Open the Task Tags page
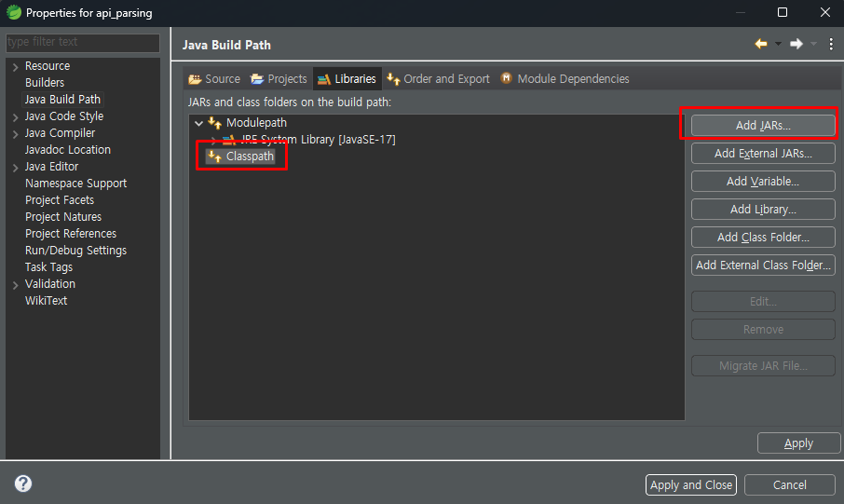844x504 pixels. [49, 267]
